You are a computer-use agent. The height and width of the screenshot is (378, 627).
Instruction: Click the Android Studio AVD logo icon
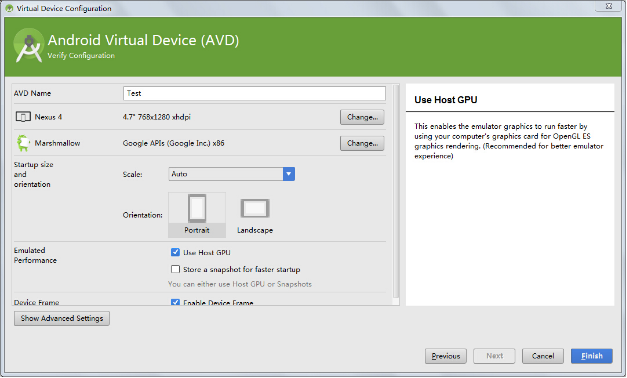28,46
